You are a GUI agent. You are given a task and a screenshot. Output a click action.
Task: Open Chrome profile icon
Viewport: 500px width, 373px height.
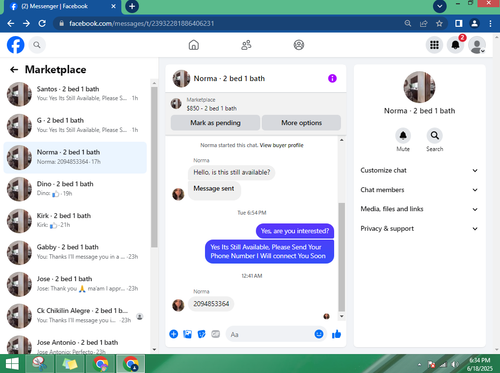pos(474,23)
